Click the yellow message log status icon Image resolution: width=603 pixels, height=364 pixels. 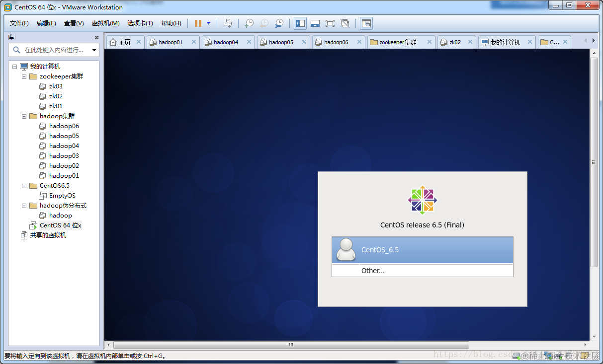[x=585, y=356]
